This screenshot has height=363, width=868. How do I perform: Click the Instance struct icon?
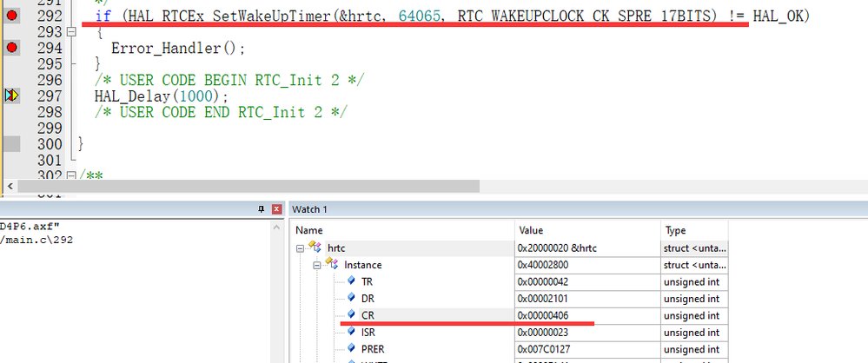point(333,264)
